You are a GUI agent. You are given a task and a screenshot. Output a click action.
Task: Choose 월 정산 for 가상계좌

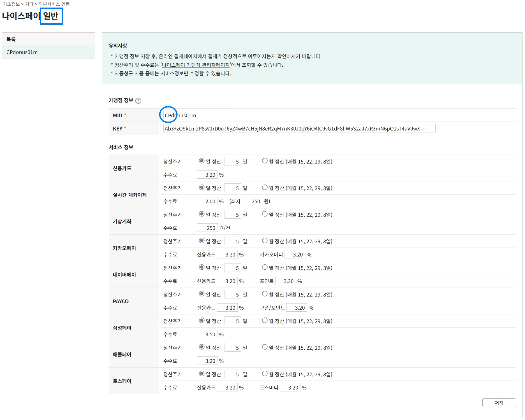pyautogui.click(x=265, y=214)
